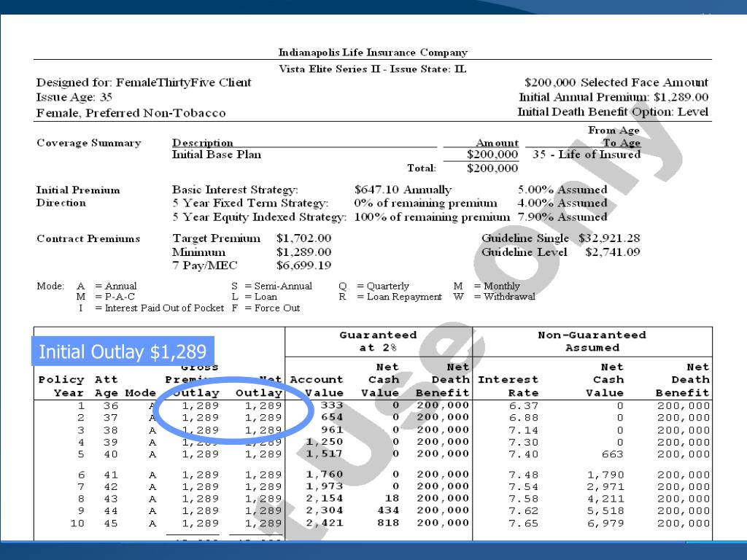The height and width of the screenshot is (560, 747).
Task: Select the 'Issue Age: 35' line
Action: (74, 97)
